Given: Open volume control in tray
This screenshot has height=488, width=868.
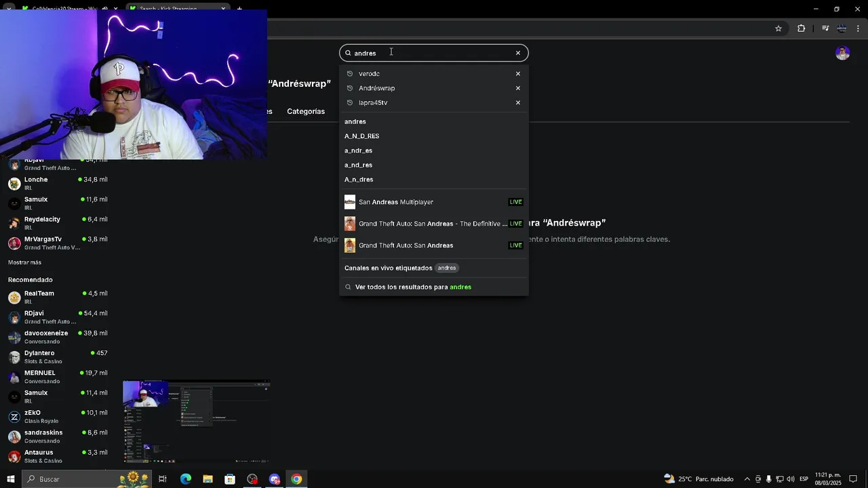Looking at the screenshot, I should (x=791, y=479).
